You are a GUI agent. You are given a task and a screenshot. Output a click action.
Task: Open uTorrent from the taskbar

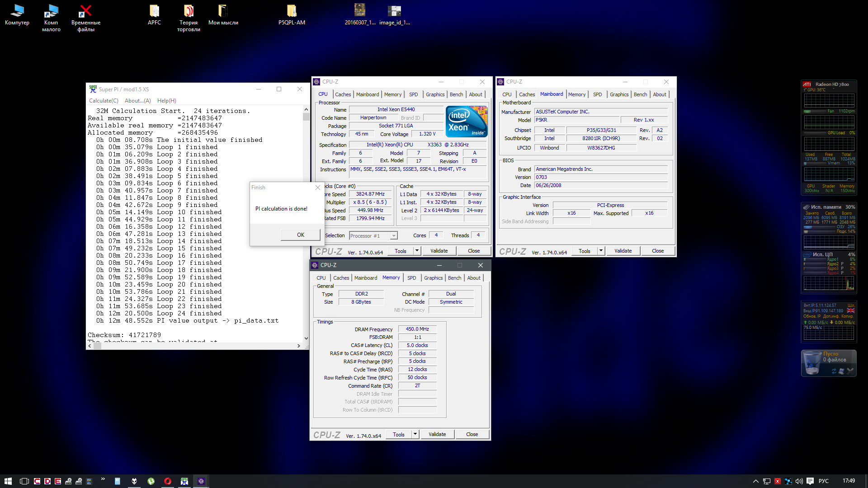(151, 481)
